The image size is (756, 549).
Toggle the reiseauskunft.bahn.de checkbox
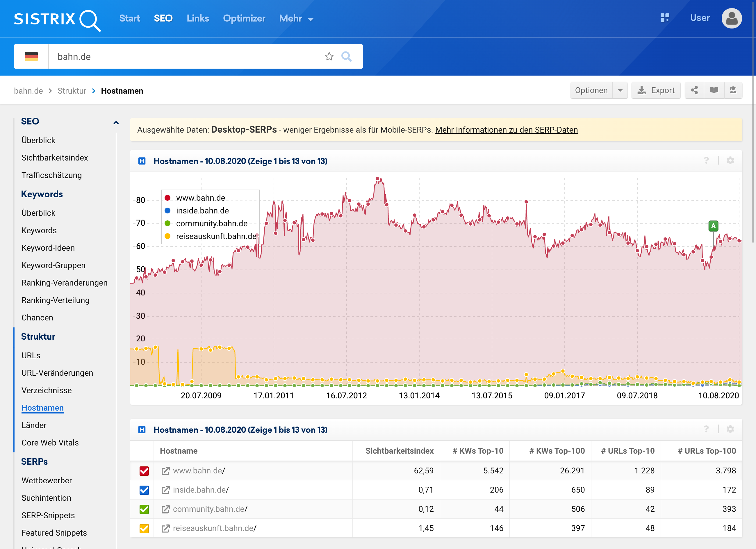144,528
